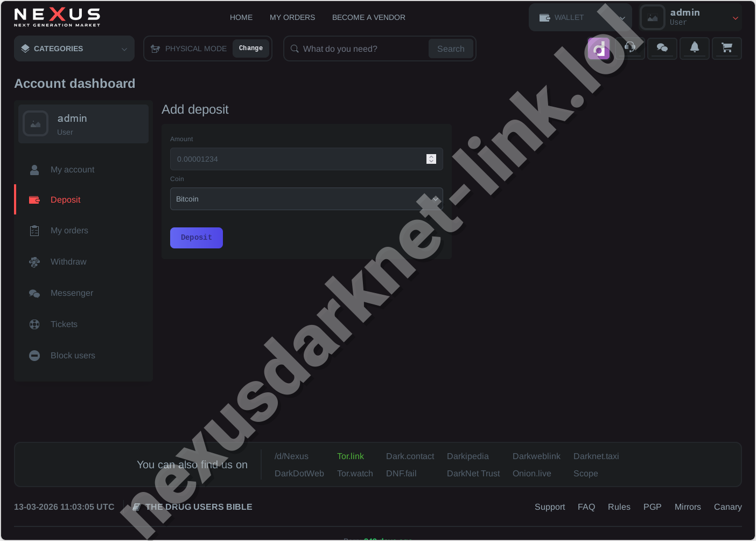The image size is (756, 541).
Task: Open Messenger chat bubble icon
Action: 34,293
